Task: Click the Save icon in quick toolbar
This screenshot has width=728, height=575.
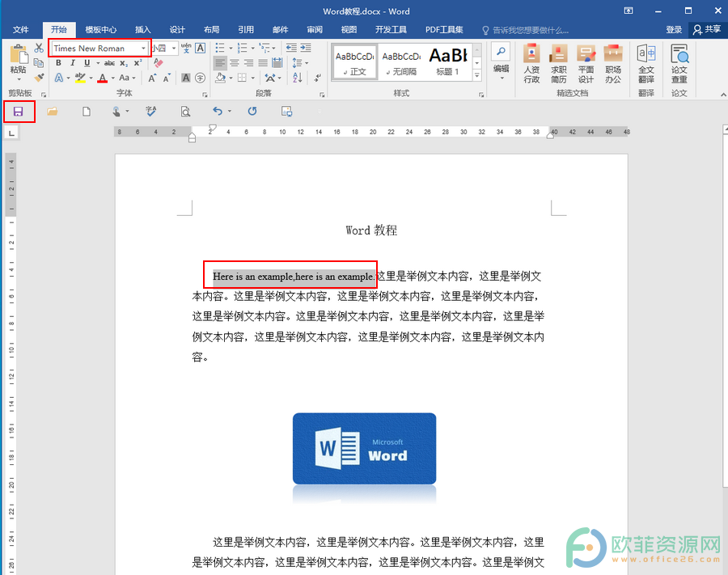Action: coord(18,112)
